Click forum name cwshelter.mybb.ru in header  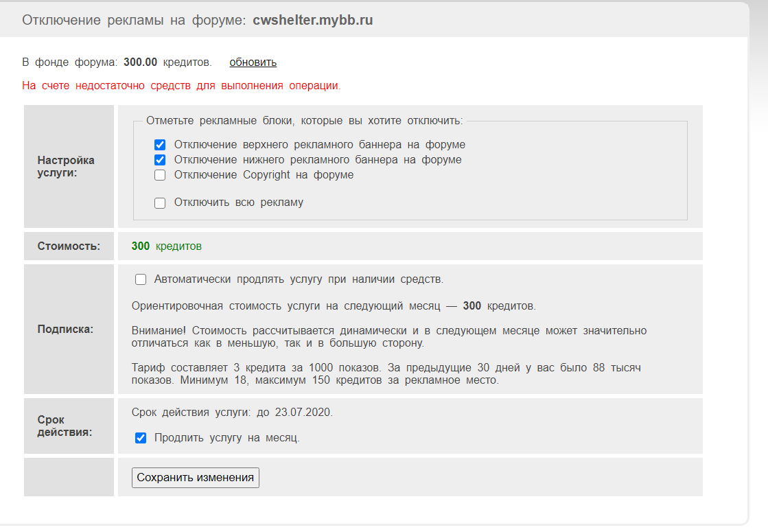pos(312,20)
